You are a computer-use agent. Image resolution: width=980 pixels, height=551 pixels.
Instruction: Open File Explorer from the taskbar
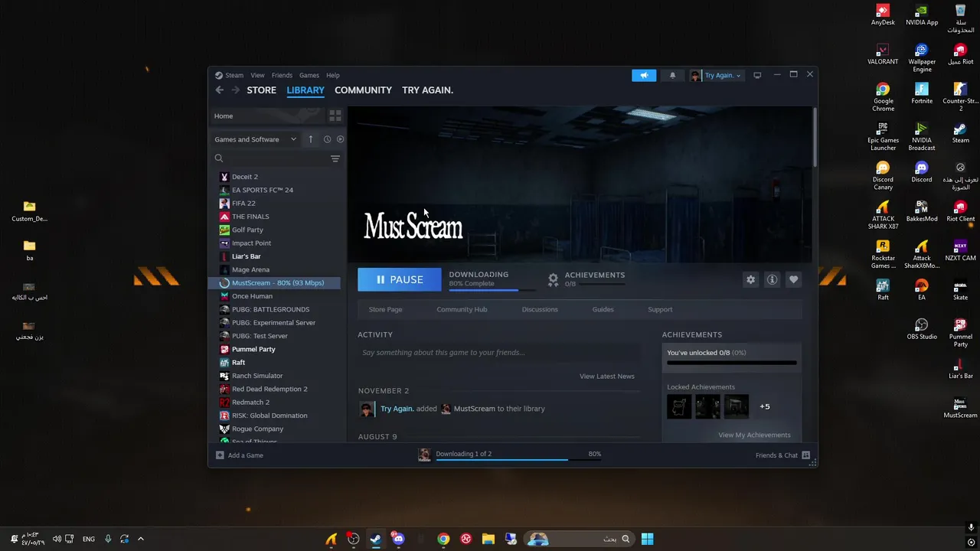click(x=488, y=539)
